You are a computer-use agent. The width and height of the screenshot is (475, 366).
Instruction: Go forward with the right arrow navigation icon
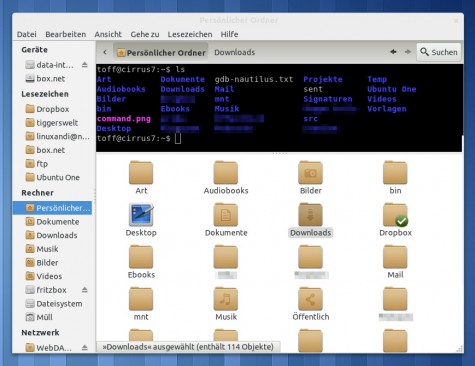[408, 52]
